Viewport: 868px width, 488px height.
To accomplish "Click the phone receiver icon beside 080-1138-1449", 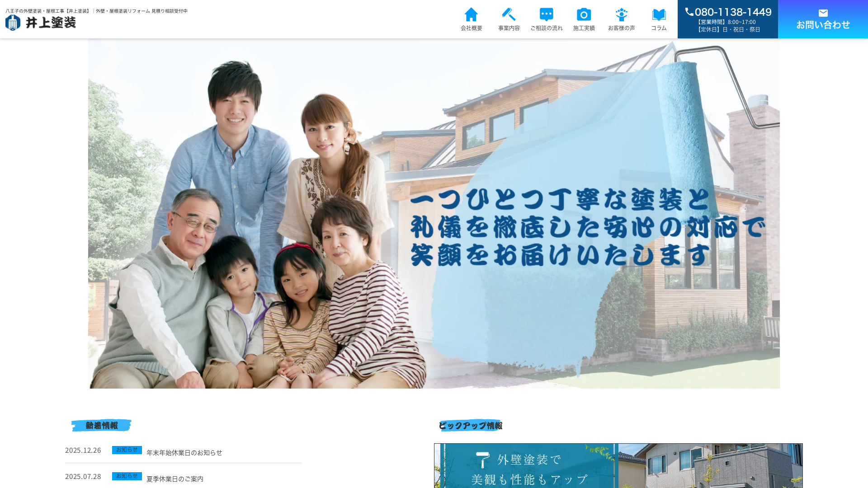I will [690, 12].
